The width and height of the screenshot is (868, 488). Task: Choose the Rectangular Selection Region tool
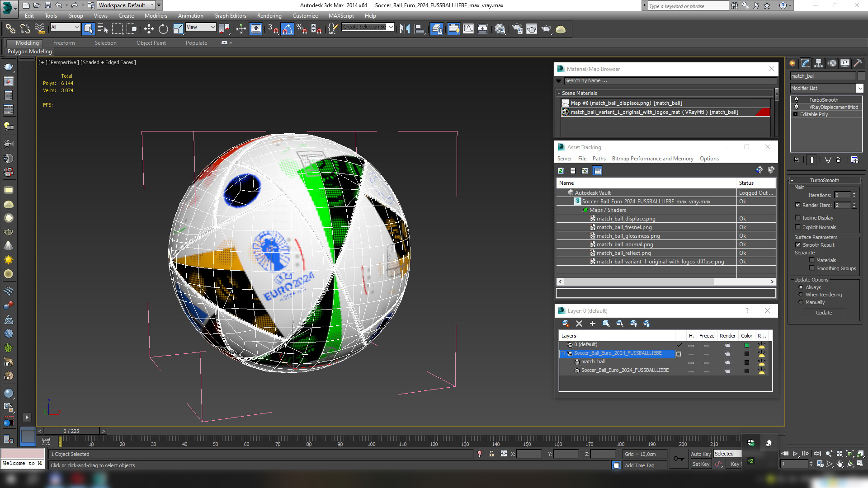118,29
